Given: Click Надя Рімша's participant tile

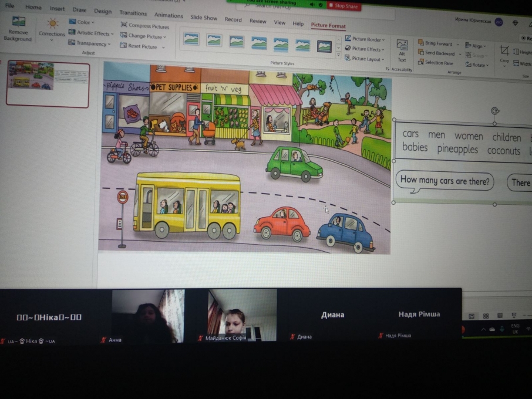Looking at the screenshot, I should click(419, 313).
